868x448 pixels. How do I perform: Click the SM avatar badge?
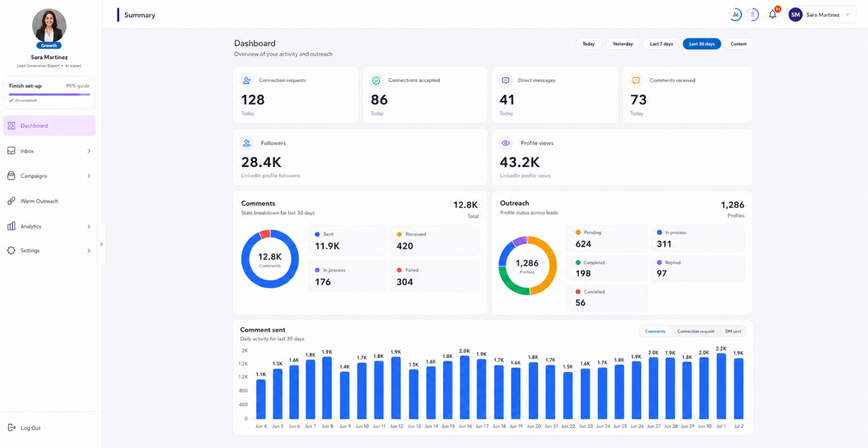795,15
